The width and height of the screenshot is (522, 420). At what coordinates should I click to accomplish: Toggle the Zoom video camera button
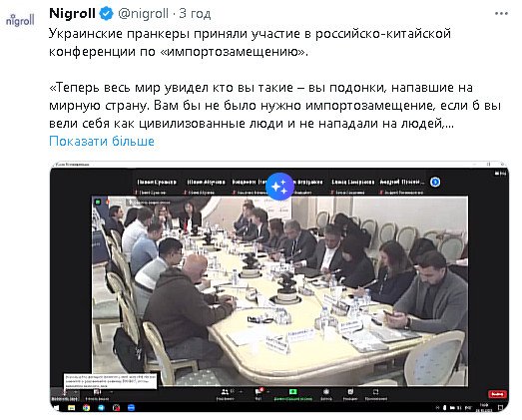click(x=97, y=392)
